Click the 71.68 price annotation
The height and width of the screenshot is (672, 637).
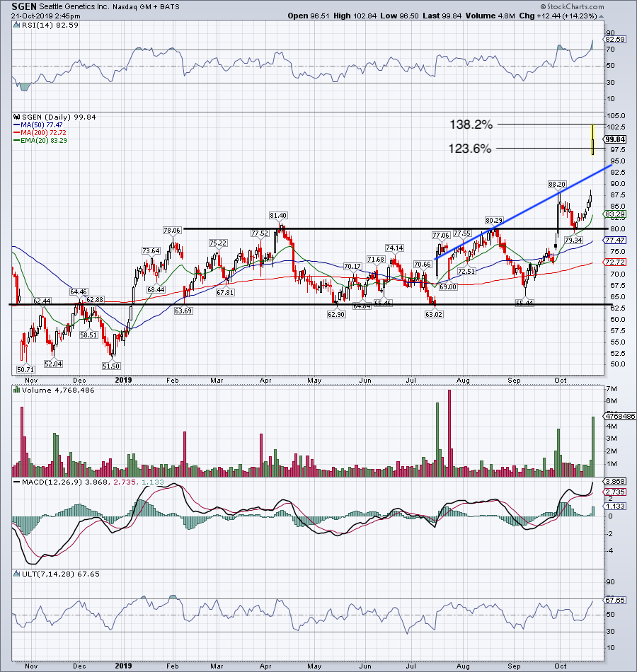[376, 260]
